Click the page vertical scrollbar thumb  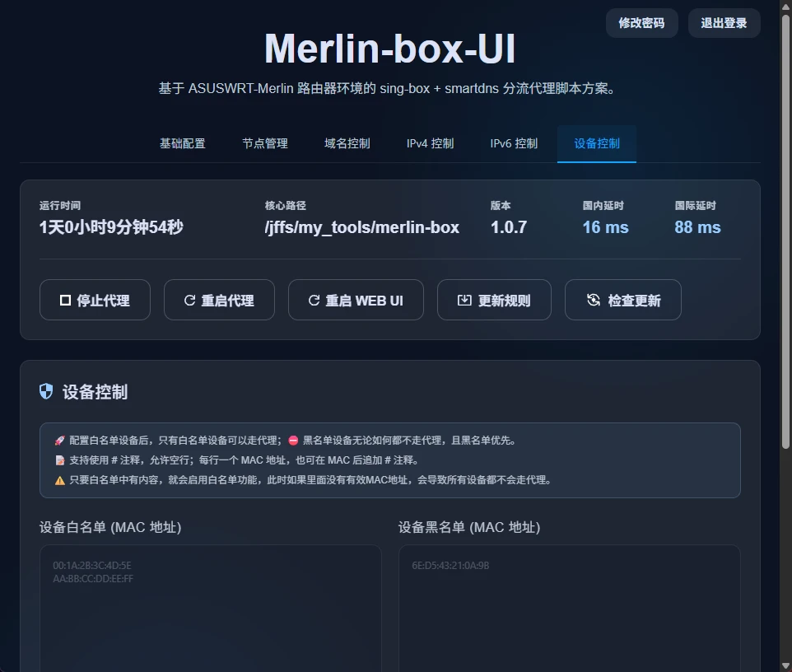785,231
